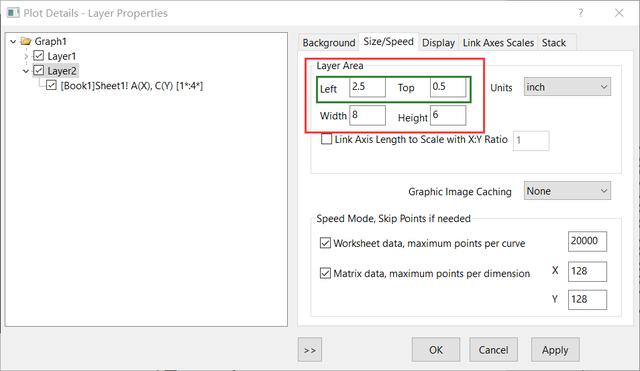This screenshot has height=371, width=640.
Task: Toggle Matrix data maximum points checkbox
Action: [325, 273]
